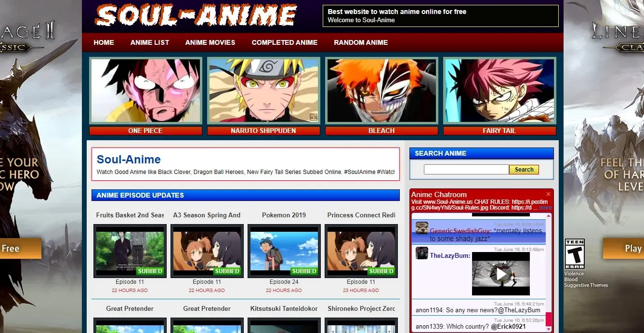The image size is (644, 333).
Task: Open Kitsutsuki Tanteidokor title link
Action: click(x=284, y=308)
